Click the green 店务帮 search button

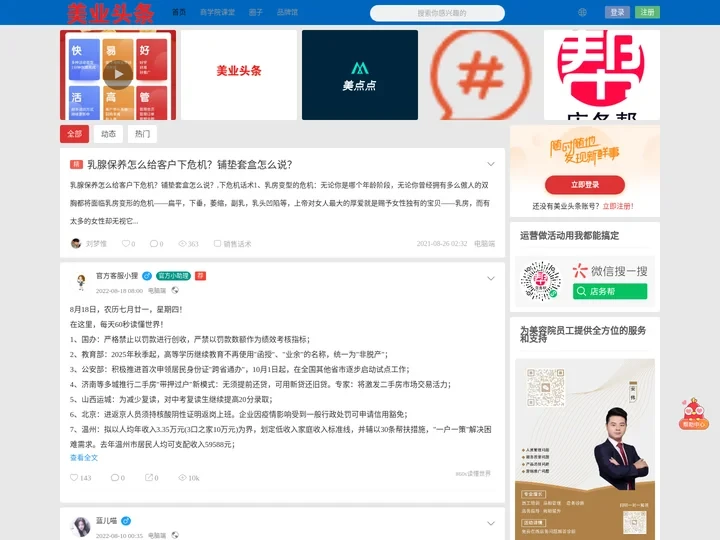coord(610,291)
